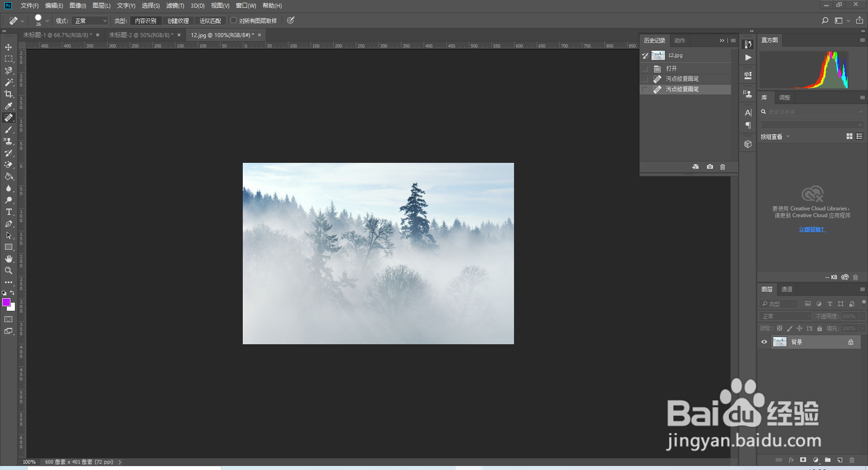This screenshot has width=868, height=470.
Task: Select the Magic Wand tool
Action: coord(9,82)
